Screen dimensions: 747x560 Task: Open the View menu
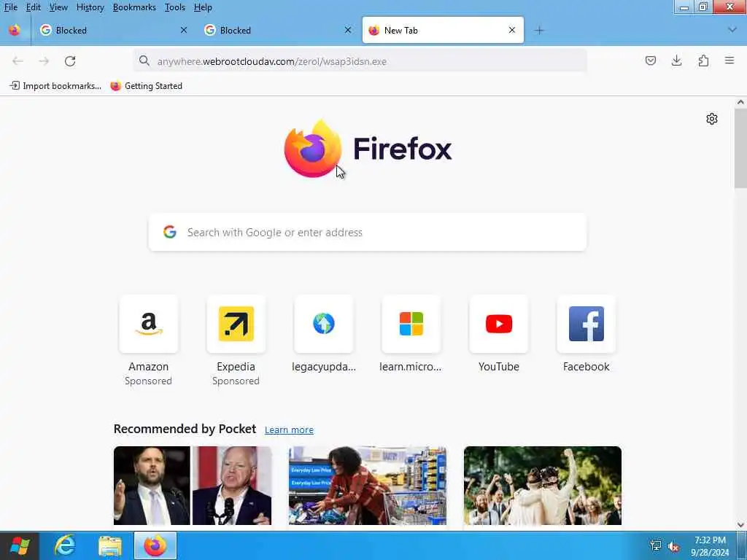click(58, 7)
